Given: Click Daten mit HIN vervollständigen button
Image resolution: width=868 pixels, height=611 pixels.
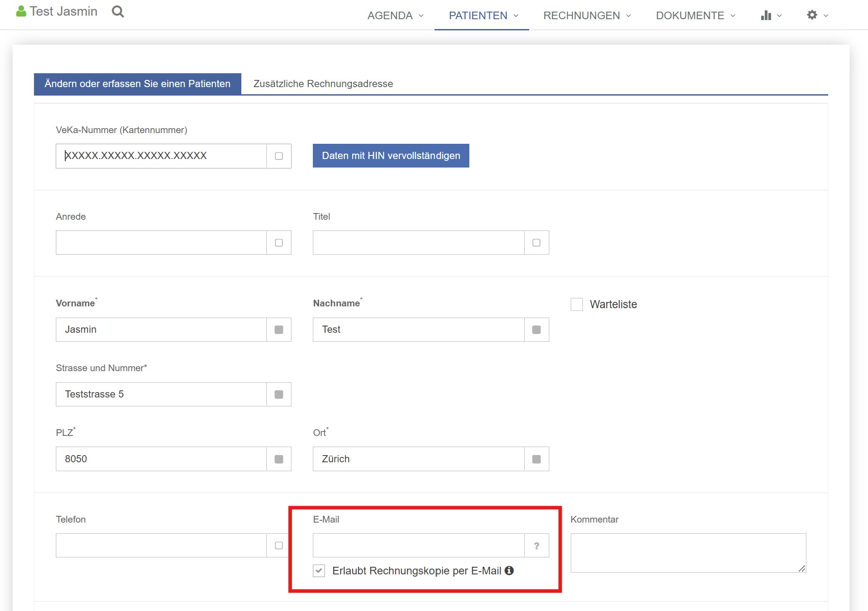Looking at the screenshot, I should tap(391, 156).
